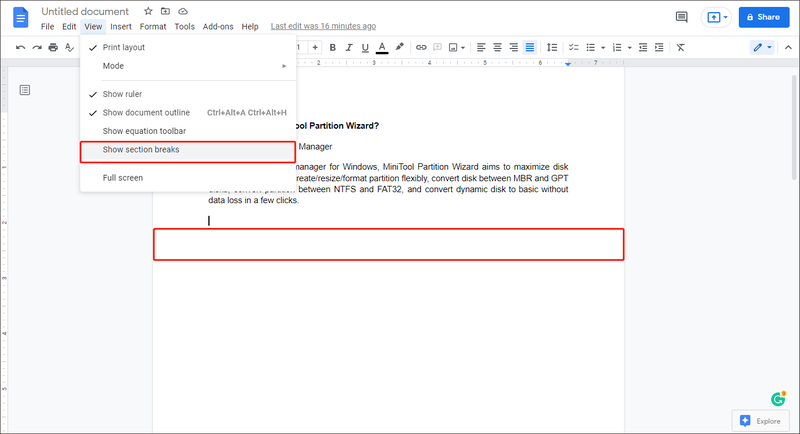This screenshot has width=800, height=434.
Task: Open the bulleted list options dropdown arrow
Action: [603, 47]
